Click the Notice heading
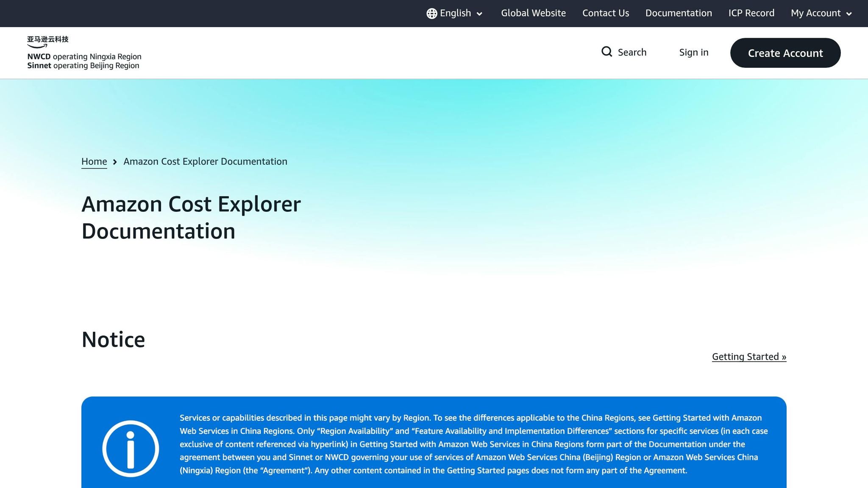This screenshot has height=488, width=868. [113, 340]
